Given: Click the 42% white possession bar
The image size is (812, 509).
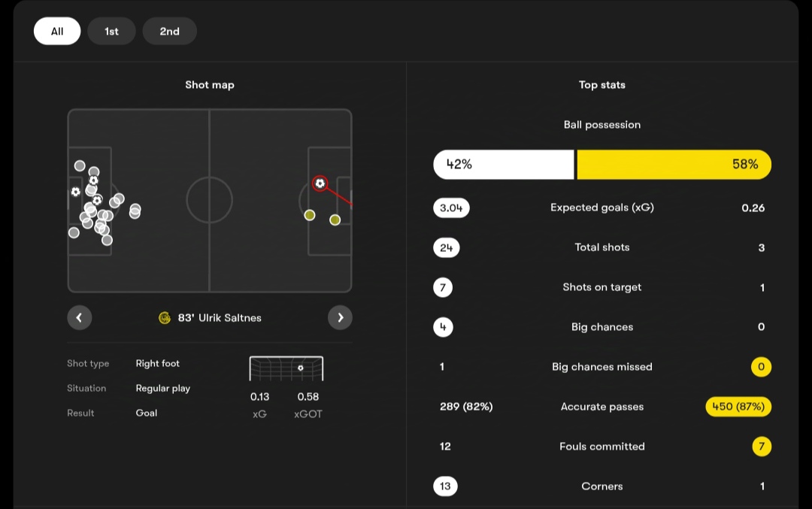Looking at the screenshot, I should [x=503, y=165].
